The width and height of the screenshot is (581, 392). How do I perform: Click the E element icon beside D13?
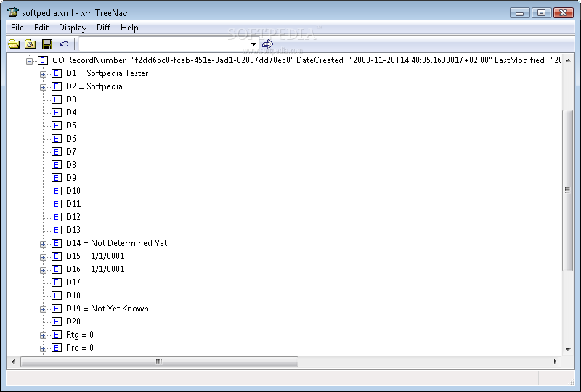pyautogui.click(x=57, y=230)
